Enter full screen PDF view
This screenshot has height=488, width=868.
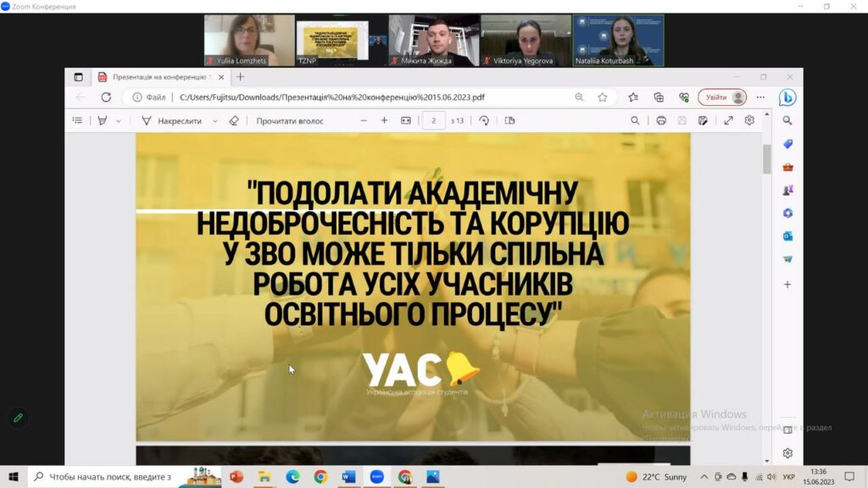tap(728, 120)
